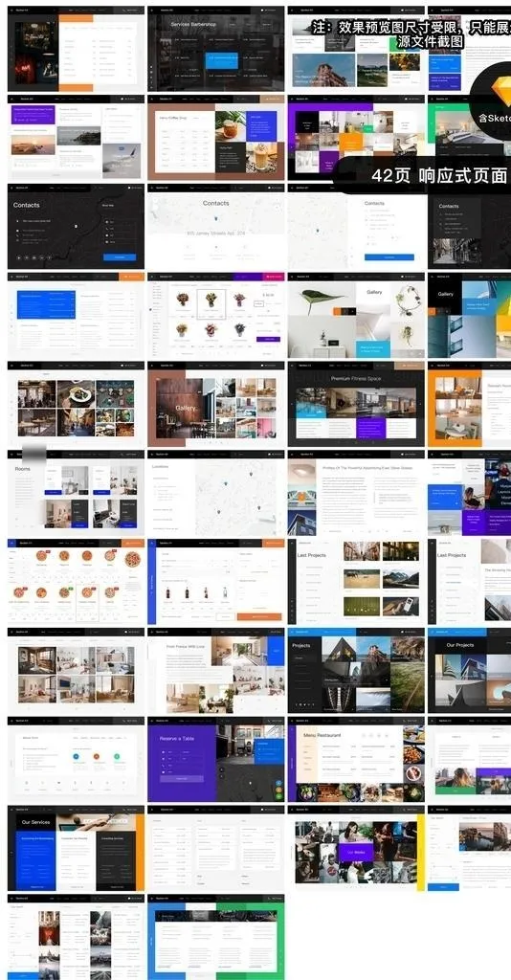Click blue button below city listing filters
This screenshot has height=980, width=511.
click(23, 975)
